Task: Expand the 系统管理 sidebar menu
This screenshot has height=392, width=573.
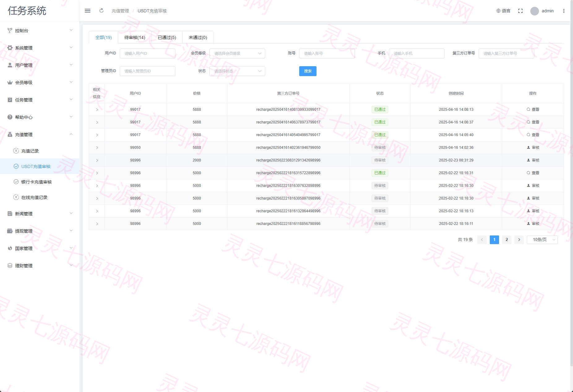Action: pyautogui.click(x=40, y=48)
